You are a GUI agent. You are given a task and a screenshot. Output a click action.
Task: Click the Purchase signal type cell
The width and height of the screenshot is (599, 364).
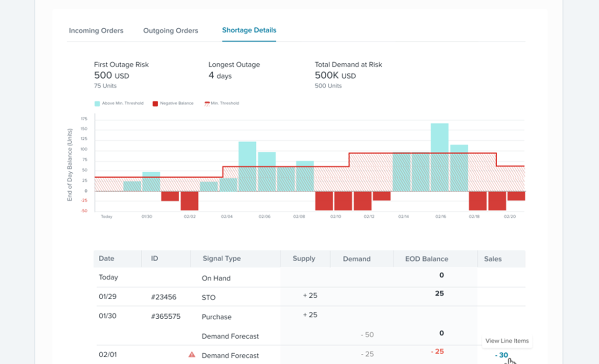click(x=217, y=317)
